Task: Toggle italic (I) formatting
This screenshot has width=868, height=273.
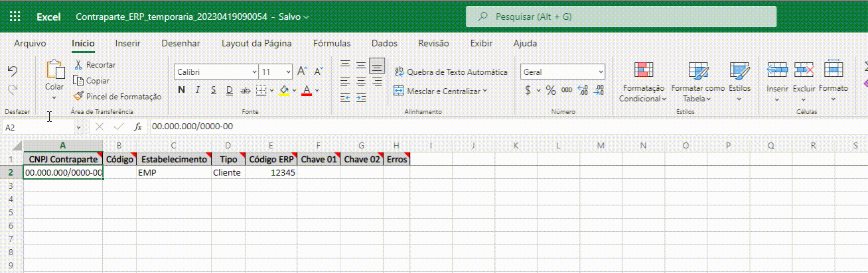Action: (x=198, y=90)
